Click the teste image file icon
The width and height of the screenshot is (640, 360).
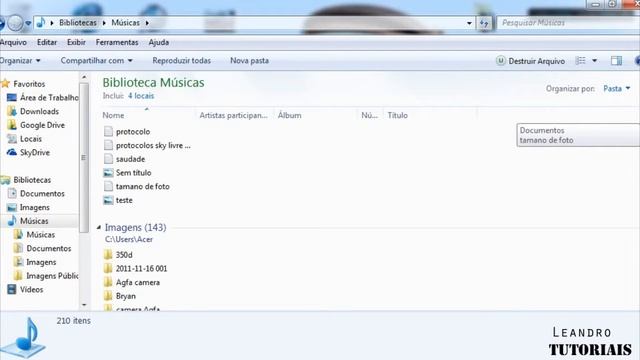[108, 200]
